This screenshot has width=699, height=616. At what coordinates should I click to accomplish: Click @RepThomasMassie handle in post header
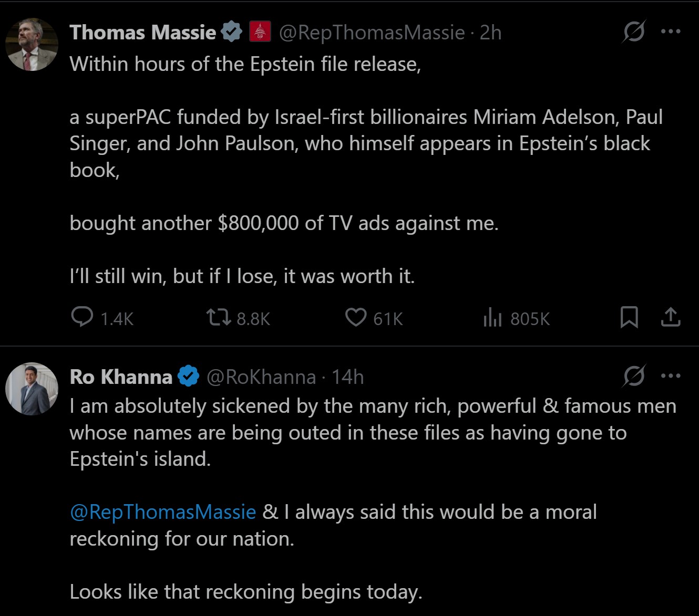click(372, 33)
